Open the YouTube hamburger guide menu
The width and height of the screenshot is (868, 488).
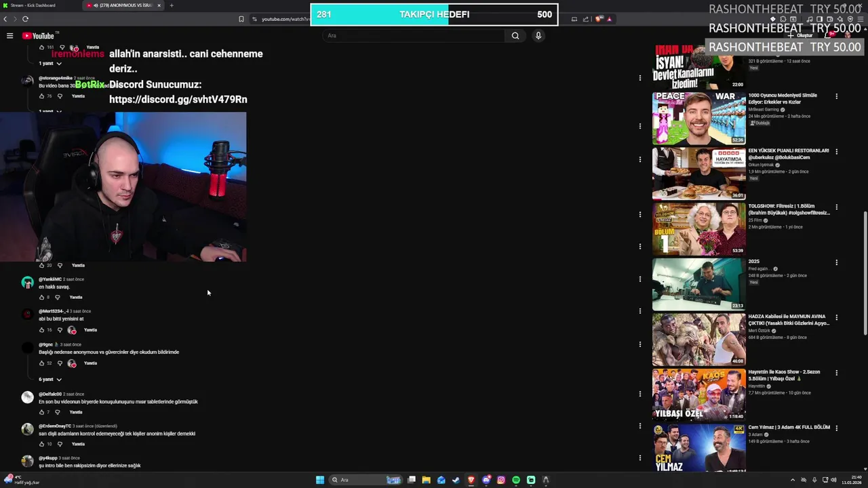click(9, 36)
